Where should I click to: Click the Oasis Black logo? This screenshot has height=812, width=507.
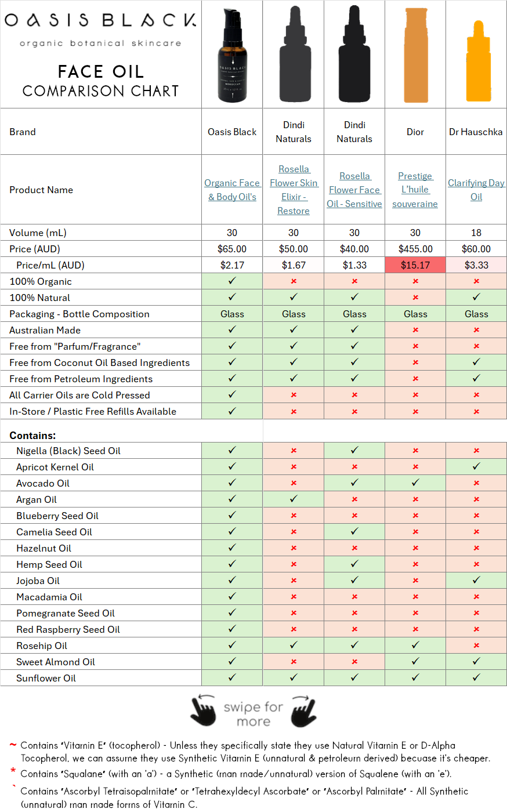coord(100,26)
